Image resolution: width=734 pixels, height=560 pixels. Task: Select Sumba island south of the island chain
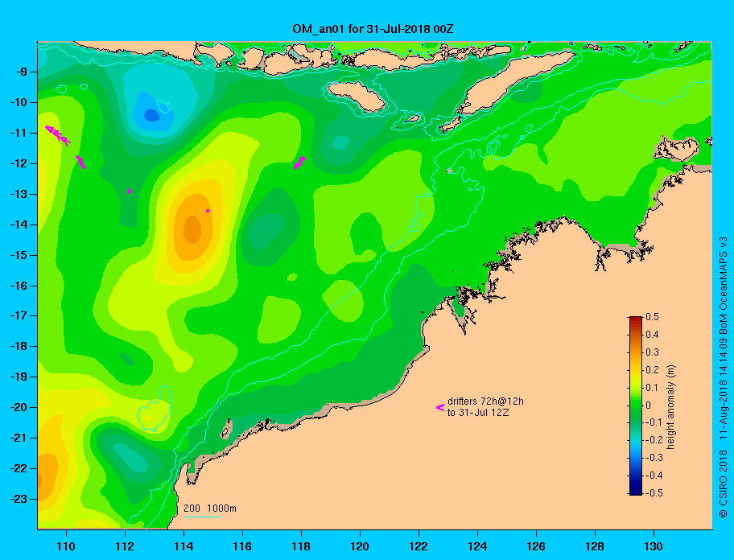coord(357,96)
